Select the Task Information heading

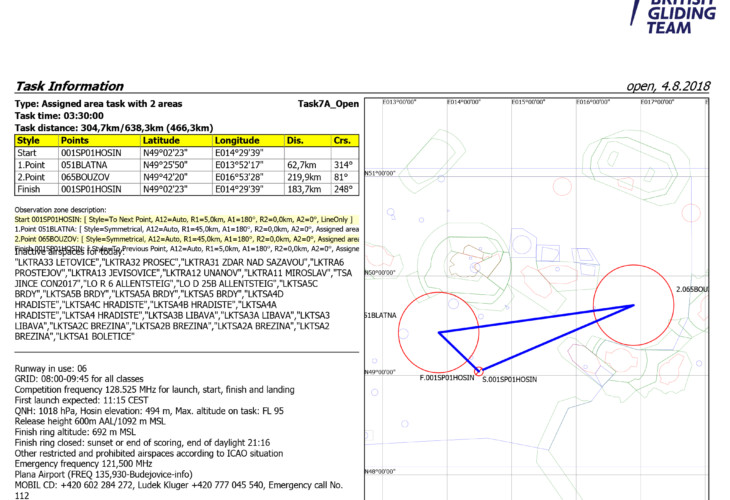69,86
